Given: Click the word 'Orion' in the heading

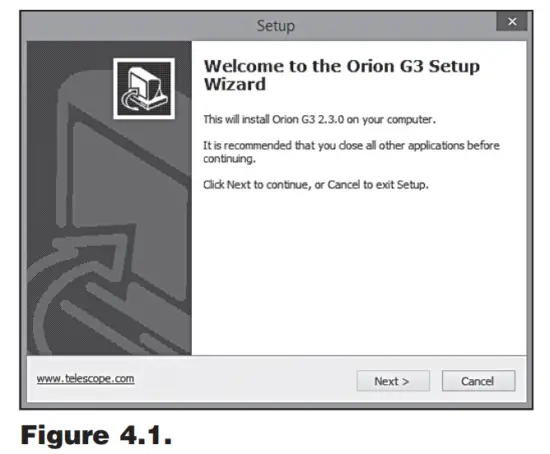Looking at the screenshot, I should point(370,66).
